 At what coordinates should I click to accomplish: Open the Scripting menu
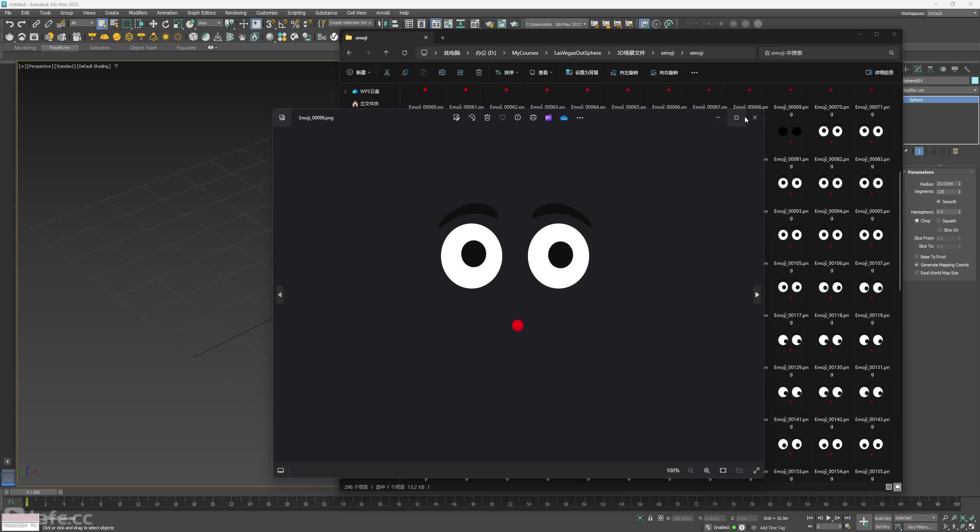tap(296, 13)
